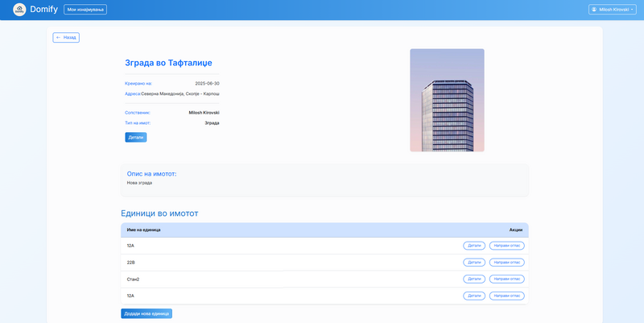
Task: Create a listing for unit 22B
Action: click(506, 263)
